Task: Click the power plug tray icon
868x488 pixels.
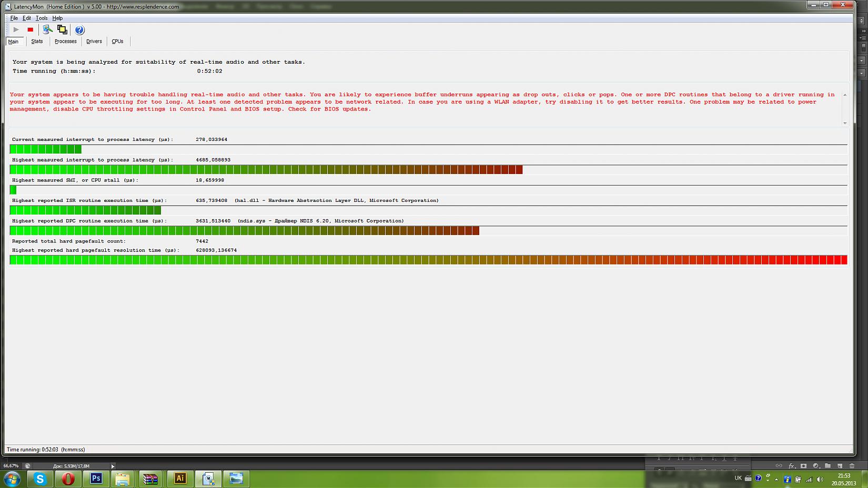Action: 799,479
